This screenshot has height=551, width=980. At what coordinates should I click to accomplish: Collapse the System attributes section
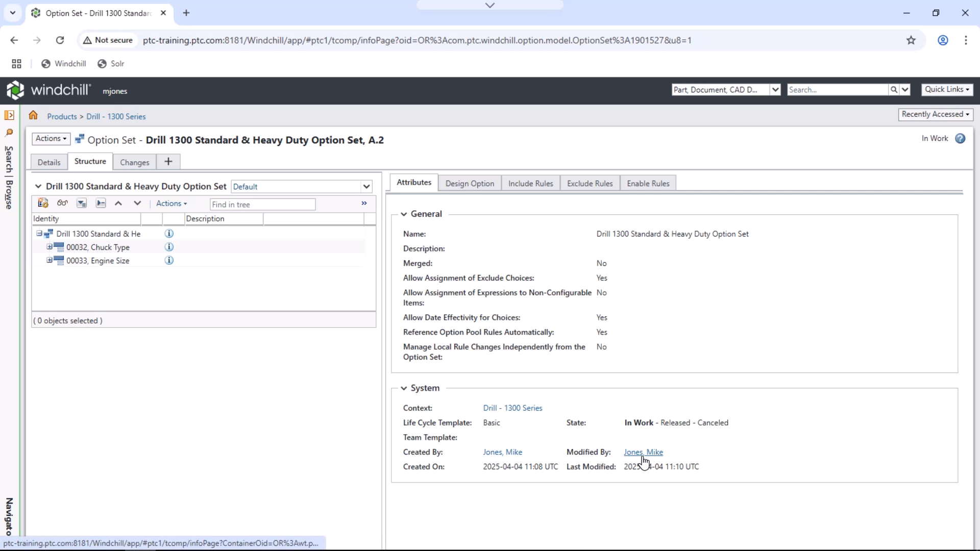[x=404, y=388]
